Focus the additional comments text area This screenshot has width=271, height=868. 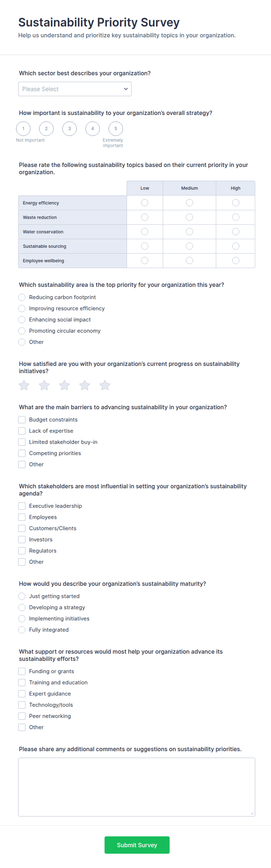pyautogui.click(x=136, y=787)
